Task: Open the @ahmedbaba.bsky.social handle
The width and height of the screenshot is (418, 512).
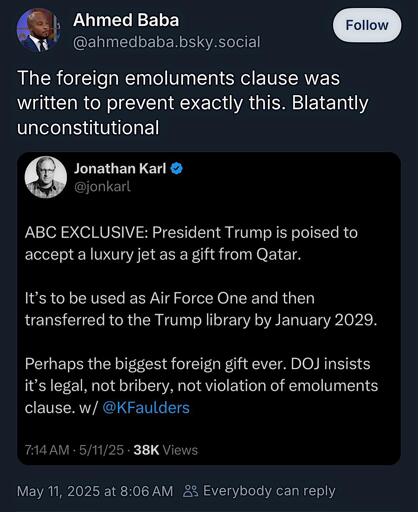Action: click(x=166, y=42)
